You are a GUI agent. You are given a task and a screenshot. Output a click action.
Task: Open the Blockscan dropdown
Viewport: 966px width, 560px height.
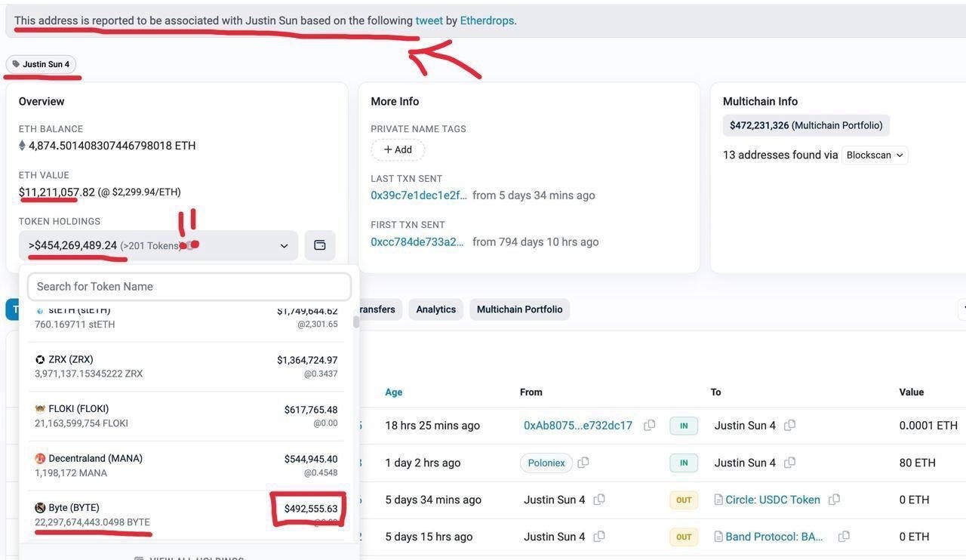pos(875,155)
